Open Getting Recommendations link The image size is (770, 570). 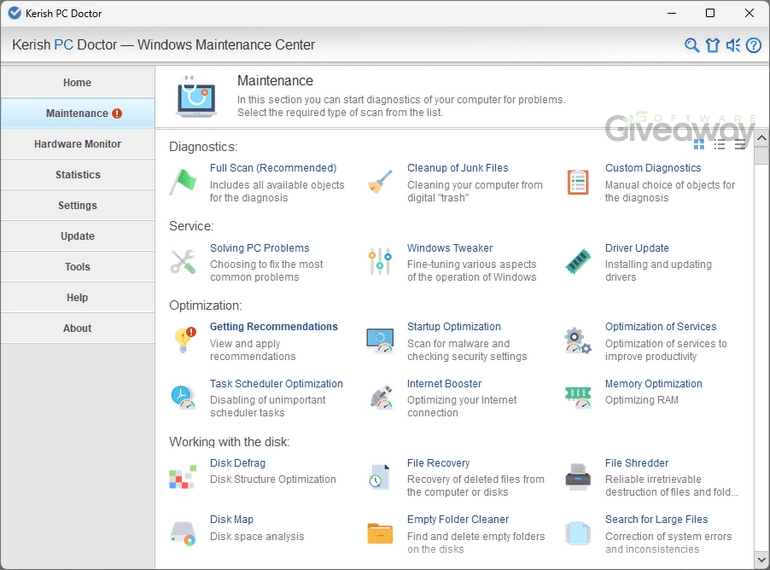tap(274, 326)
